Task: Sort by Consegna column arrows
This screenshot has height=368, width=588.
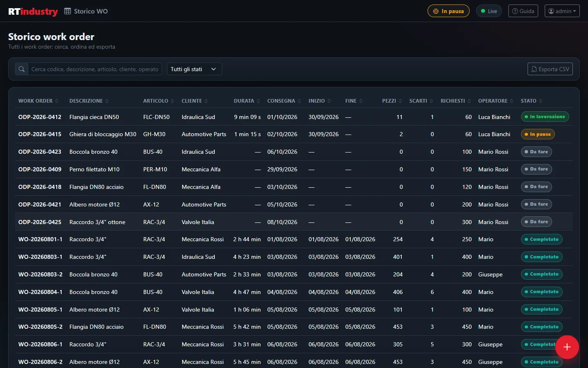Action: point(299,101)
